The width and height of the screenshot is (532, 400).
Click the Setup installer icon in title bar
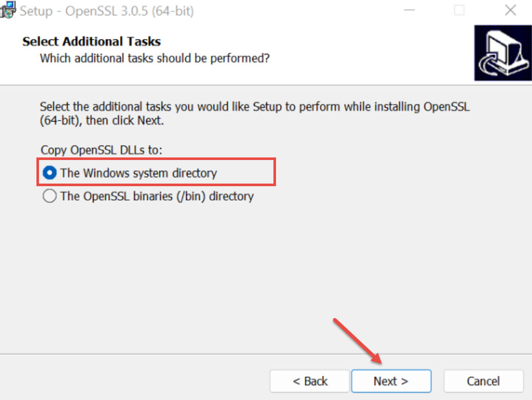click(x=7, y=10)
